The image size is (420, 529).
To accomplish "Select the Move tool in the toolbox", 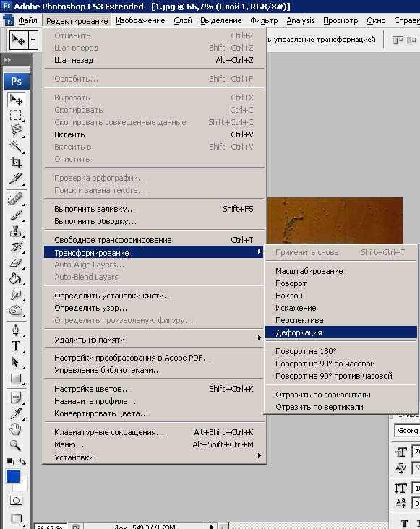I will (x=16, y=100).
